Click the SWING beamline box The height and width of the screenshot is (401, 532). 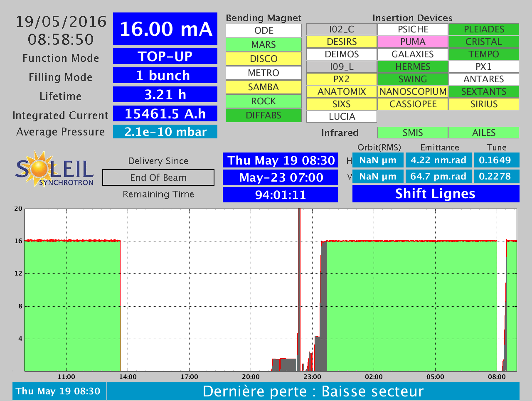pos(413,79)
